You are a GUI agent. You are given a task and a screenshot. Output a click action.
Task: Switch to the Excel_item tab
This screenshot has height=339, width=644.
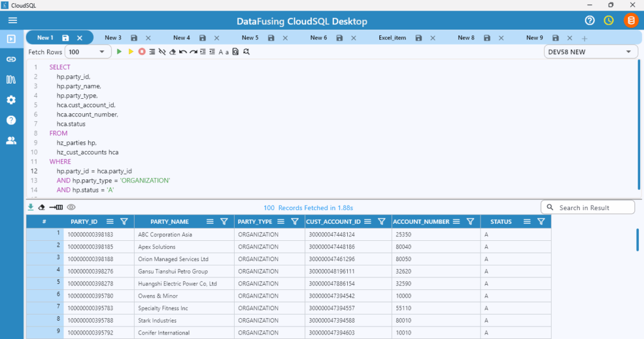coord(392,38)
